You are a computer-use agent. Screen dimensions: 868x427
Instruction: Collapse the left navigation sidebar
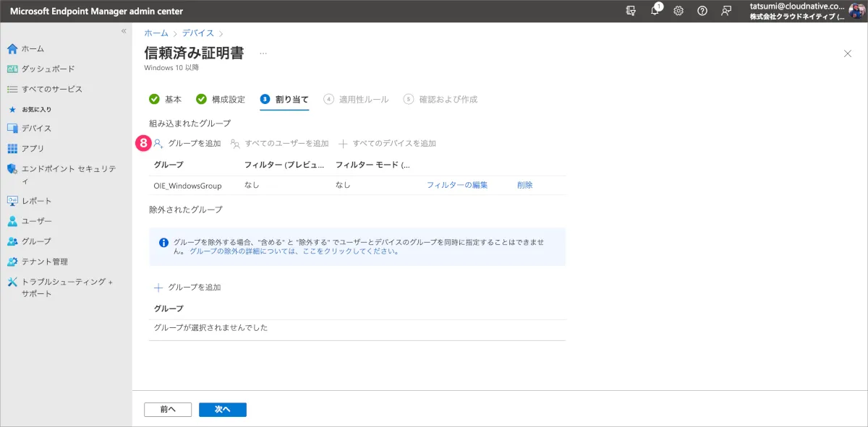tap(124, 31)
